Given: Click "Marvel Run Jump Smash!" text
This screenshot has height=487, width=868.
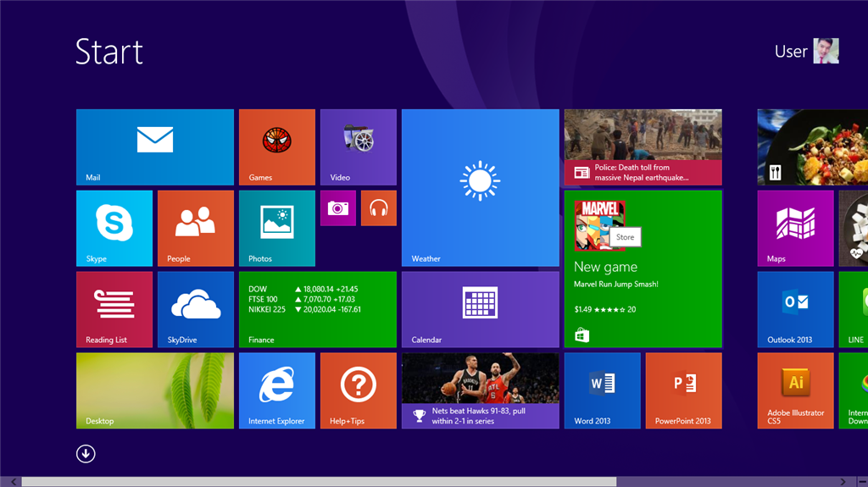Looking at the screenshot, I should [x=616, y=284].
